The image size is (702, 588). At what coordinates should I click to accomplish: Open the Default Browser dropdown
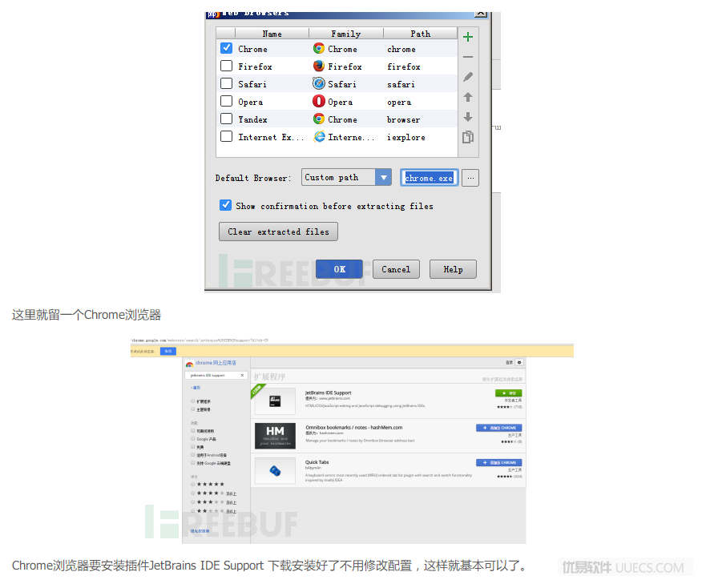[x=346, y=177]
